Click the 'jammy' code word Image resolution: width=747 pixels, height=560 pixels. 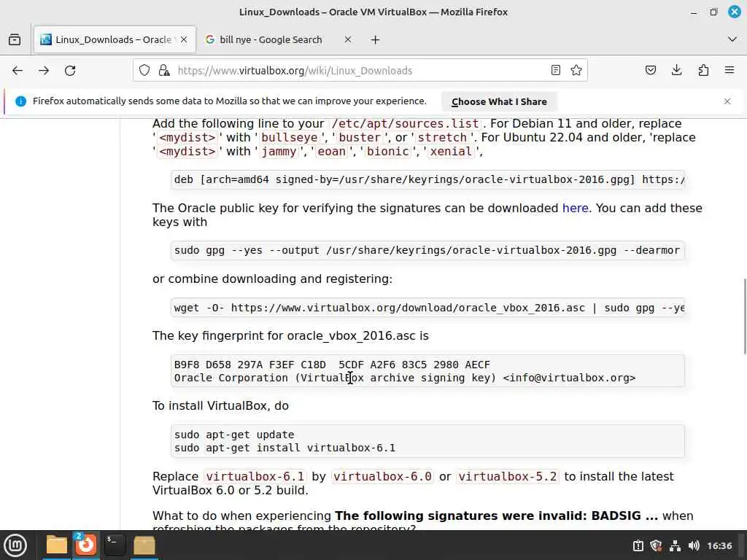tap(279, 152)
